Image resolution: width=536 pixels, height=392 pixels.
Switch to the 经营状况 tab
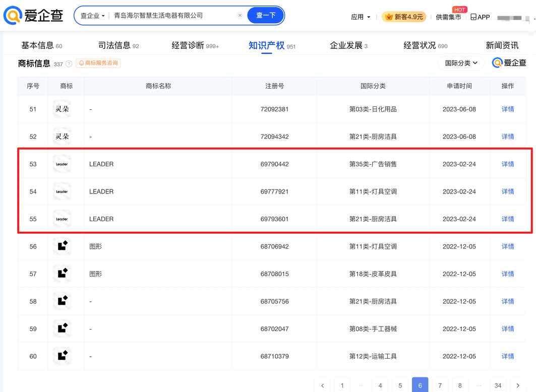point(425,45)
